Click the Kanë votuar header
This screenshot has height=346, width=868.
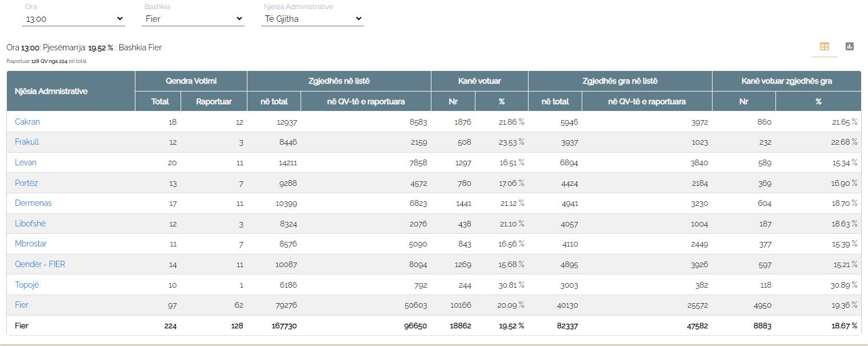[x=479, y=81]
